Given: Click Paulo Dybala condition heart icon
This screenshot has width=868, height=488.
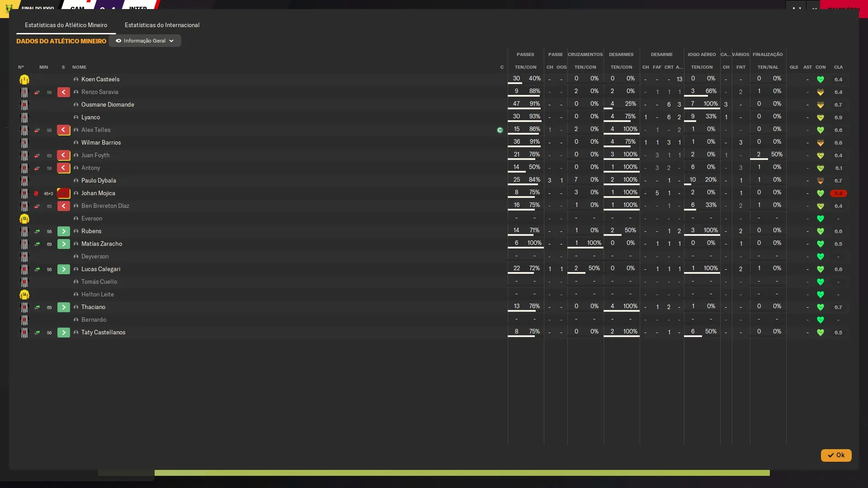Looking at the screenshot, I should pos(820,181).
